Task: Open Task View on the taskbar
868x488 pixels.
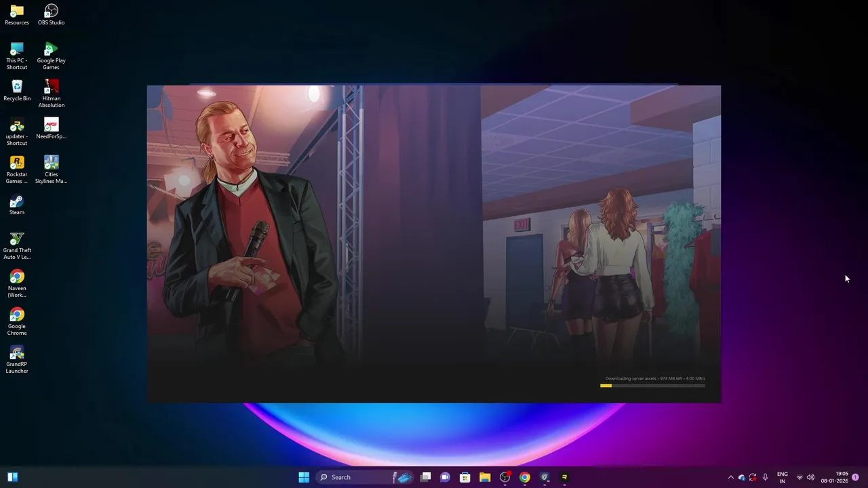Action: [425, 477]
